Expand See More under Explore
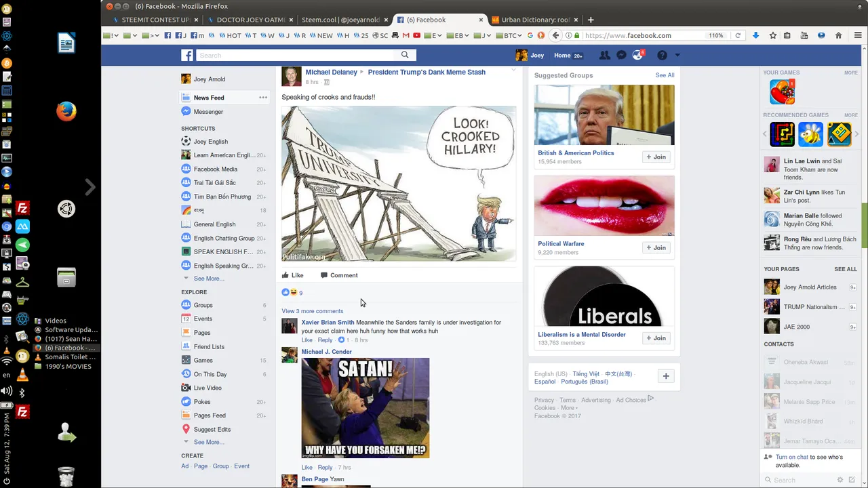 pyautogui.click(x=208, y=442)
